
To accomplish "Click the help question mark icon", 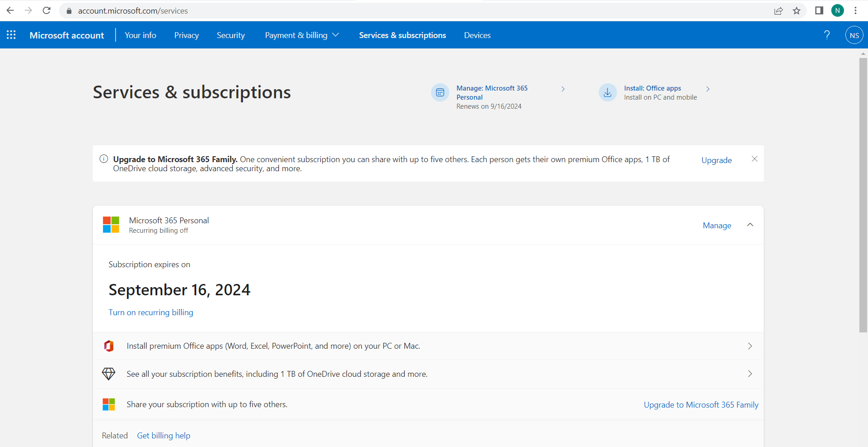I will (x=827, y=35).
